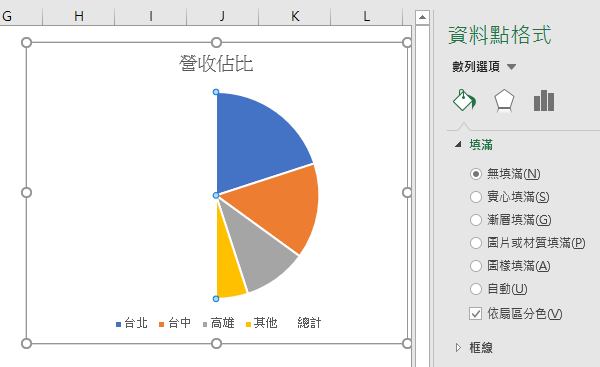
Task: Click the chart's bottom-left corner handle
Action: coord(26,344)
